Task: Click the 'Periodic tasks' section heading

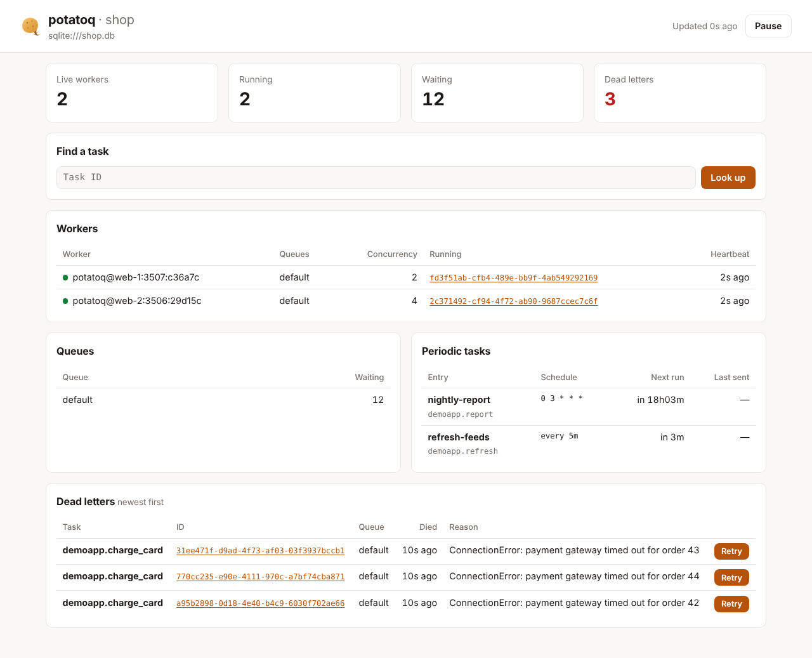Action: pos(456,351)
